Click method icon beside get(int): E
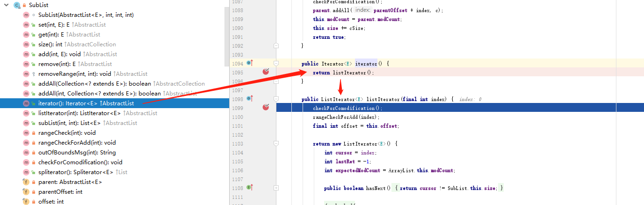Viewport: 644px width, 205px height. tap(26, 35)
